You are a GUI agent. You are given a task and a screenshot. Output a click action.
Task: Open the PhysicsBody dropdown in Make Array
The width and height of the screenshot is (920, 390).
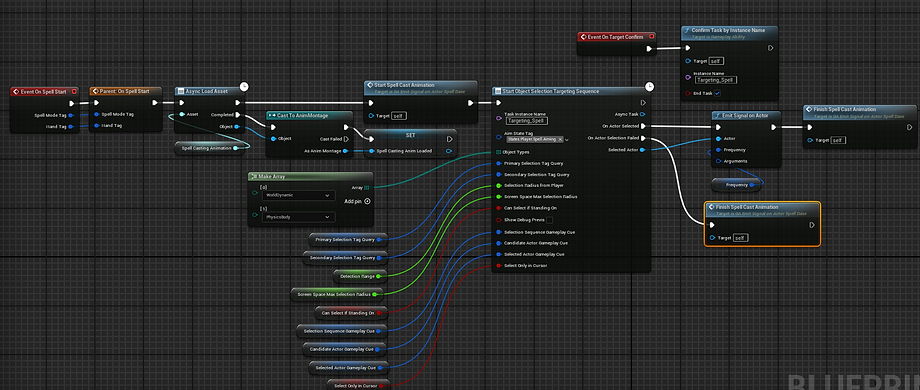(299, 217)
